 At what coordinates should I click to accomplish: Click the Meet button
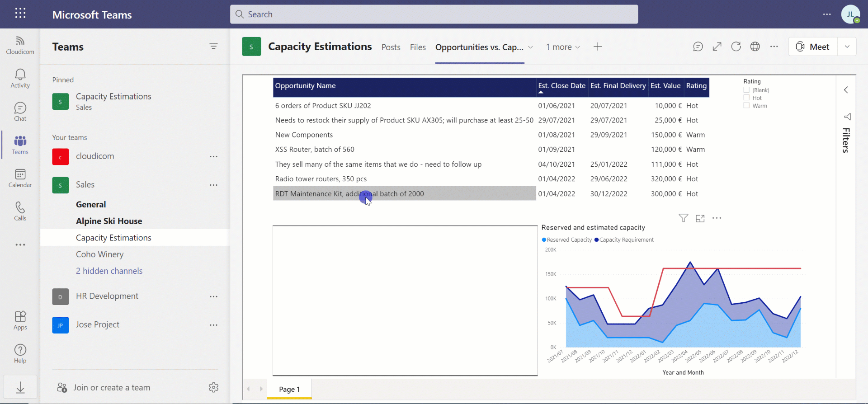813,47
